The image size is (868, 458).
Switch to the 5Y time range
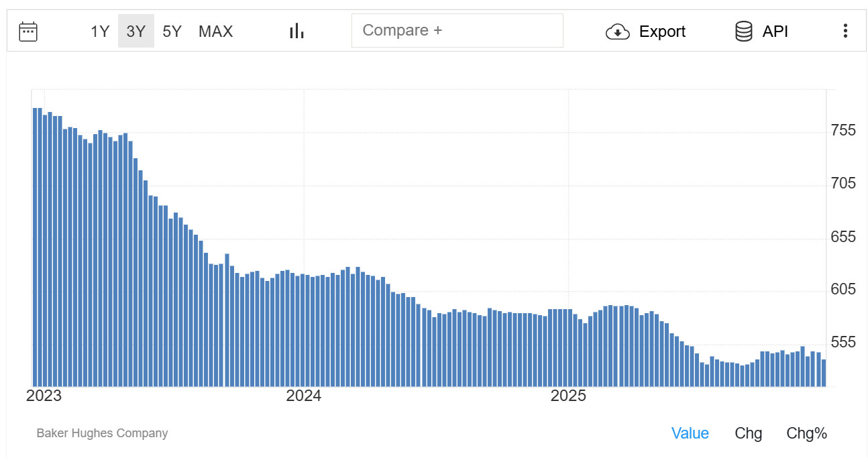172,32
